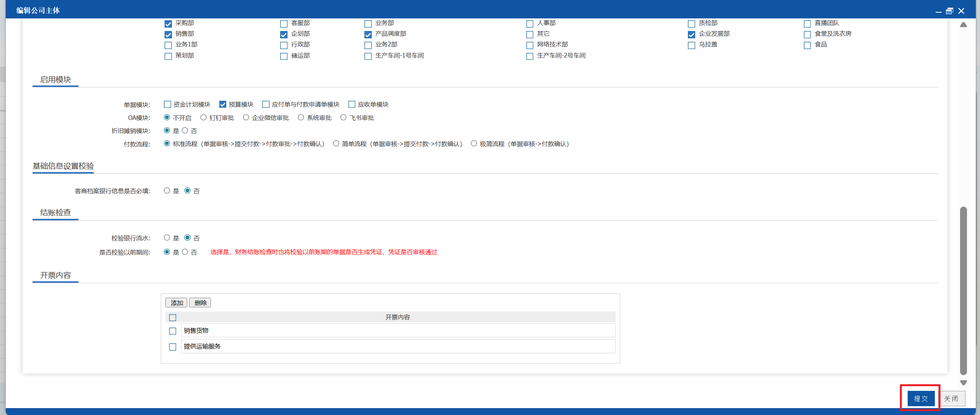Uncheck the 预算模块 checkbox
This screenshot has width=980, height=415.
222,104
